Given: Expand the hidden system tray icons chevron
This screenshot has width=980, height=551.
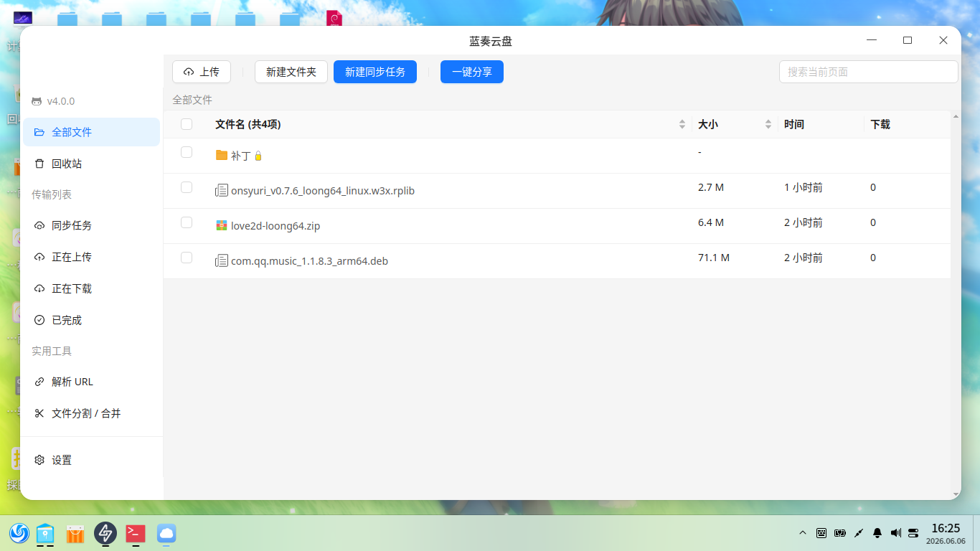Looking at the screenshot, I should [x=803, y=533].
